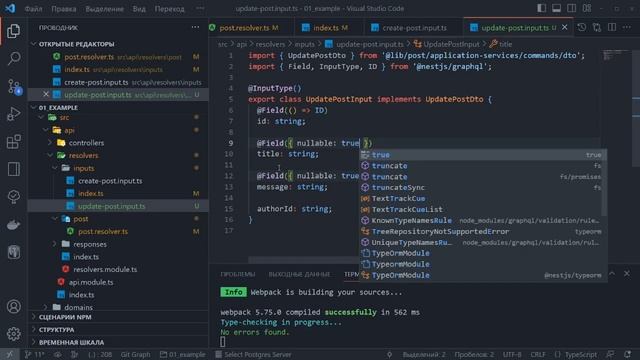The width and height of the screenshot is (640, 360).
Task: Open the Extensions view
Action: point(13,142)
